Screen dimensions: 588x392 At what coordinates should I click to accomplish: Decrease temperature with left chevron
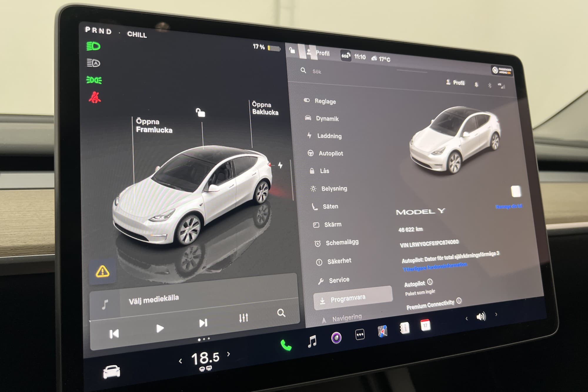[181, 361]
